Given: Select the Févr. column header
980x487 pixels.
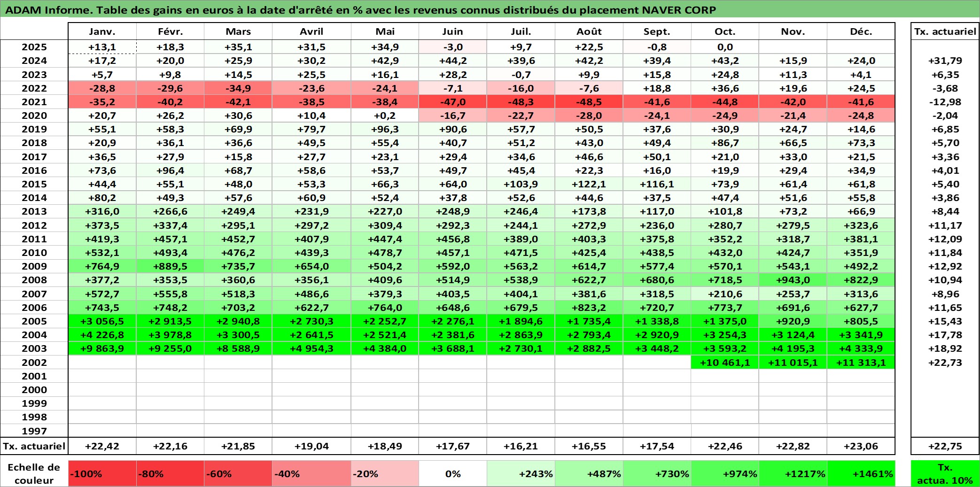Looking at the screenshot, I should pyautogui.click(x=170, y=31).
